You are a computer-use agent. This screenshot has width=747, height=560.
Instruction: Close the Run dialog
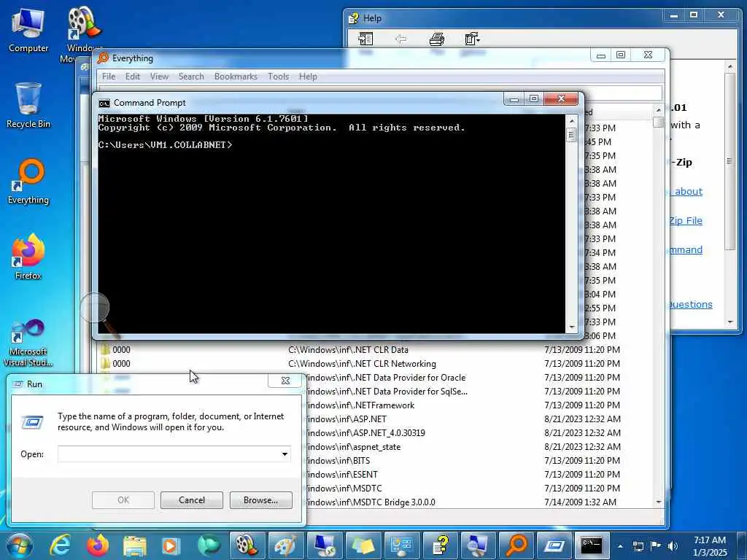point(285,381)
